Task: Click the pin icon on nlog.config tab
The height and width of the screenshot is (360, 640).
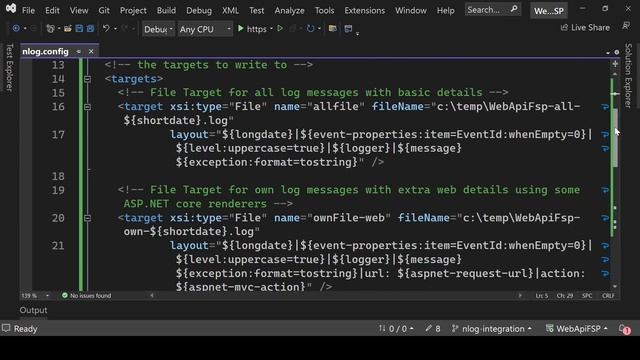Action: click(x=78, y=51)
